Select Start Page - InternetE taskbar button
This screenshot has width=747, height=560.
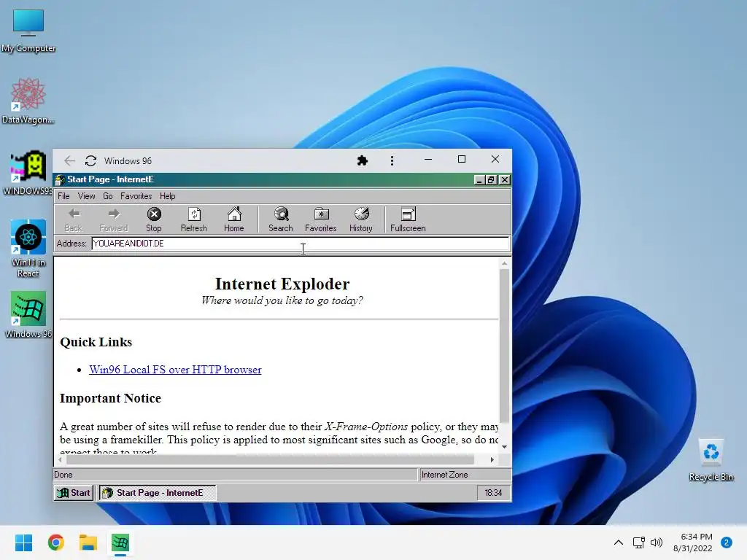tap(158, 493)
